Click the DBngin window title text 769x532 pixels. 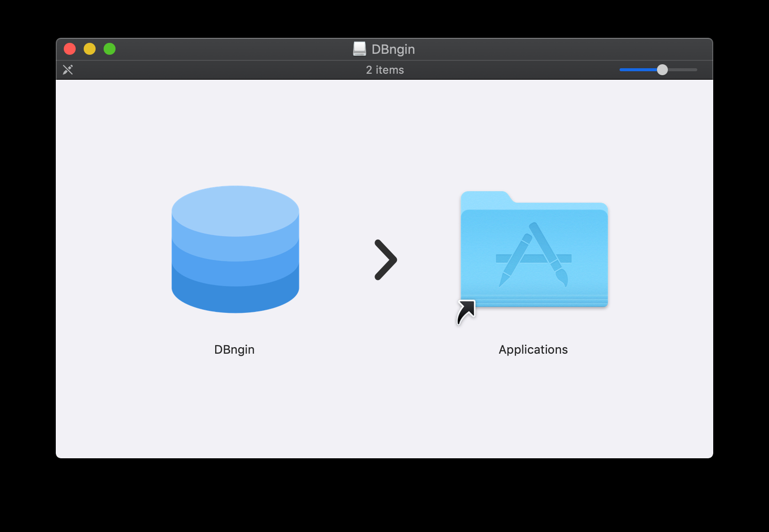[x=393, y=49]
